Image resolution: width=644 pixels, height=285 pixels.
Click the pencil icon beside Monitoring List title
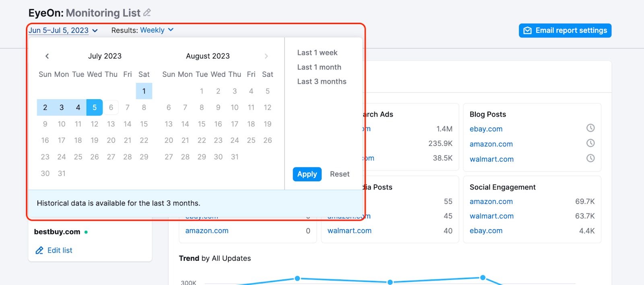click(147, 13)
